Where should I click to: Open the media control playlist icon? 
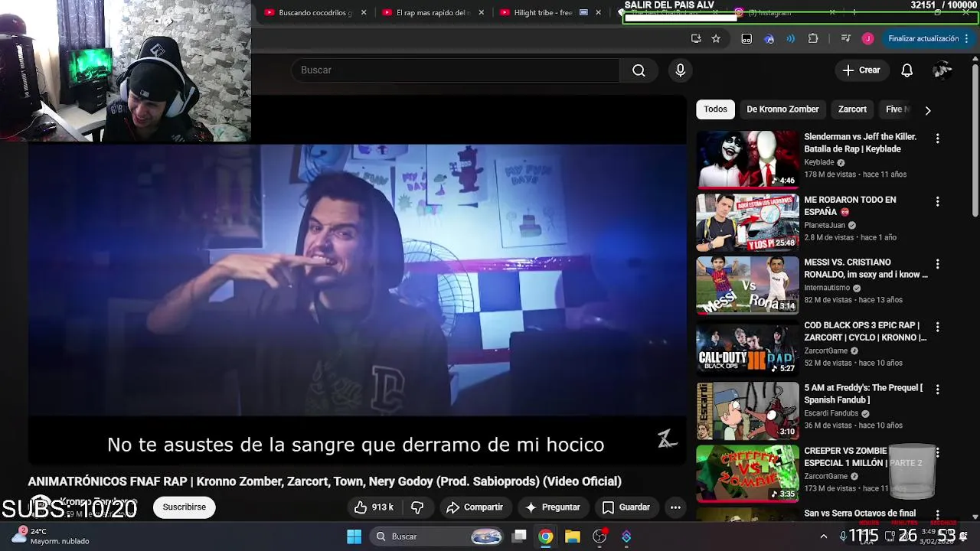(845, 39)
